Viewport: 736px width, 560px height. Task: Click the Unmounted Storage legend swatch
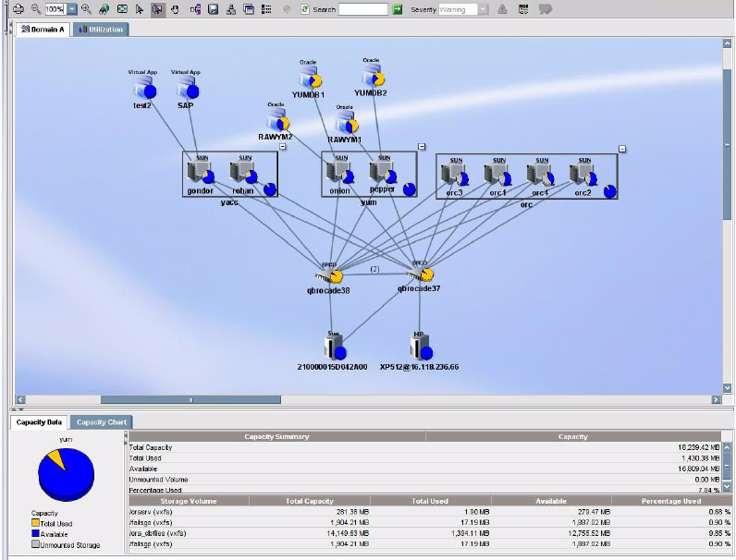(35, 544)
